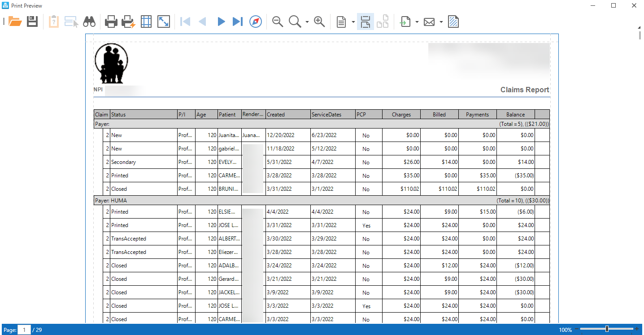This screenshot has width=644, height=335.
Task: Print the report with the printer icon
Action: [x=111, y=21]
